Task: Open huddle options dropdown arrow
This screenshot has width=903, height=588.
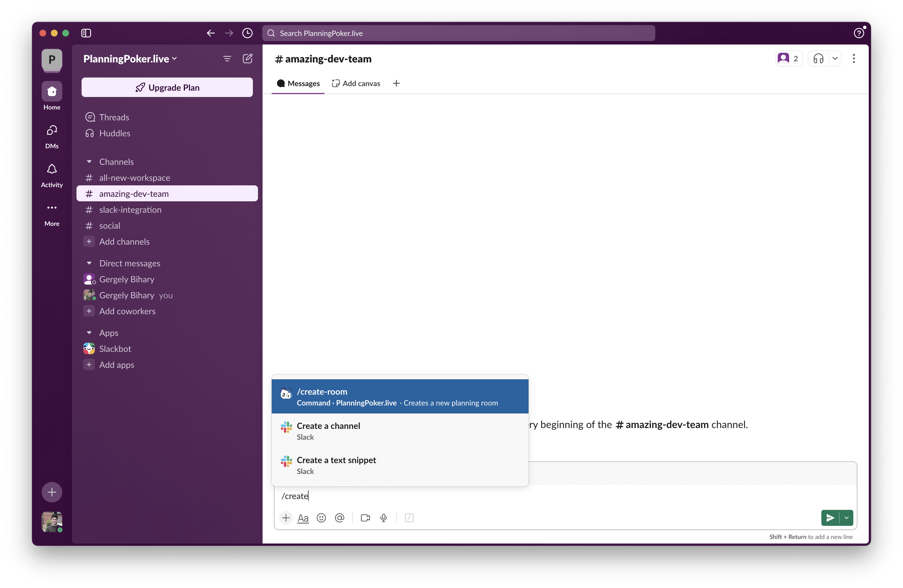Action: pos(835,58)
